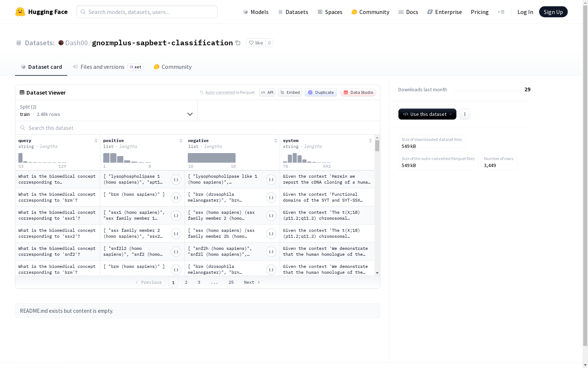Viewport: 588px width, 368px height.
Task: Expand the negative cell in the snf2 row
Action: click(271, 252)
